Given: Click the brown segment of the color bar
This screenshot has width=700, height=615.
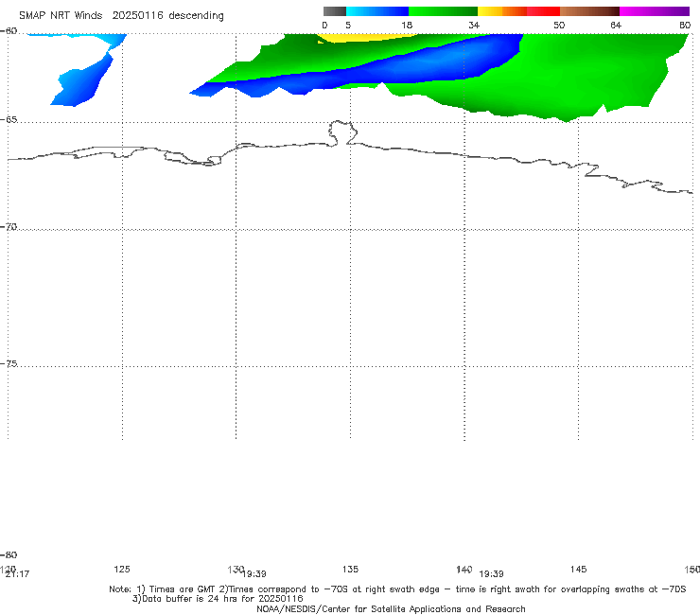Looking at the screenshot, I should click(589, 11).
